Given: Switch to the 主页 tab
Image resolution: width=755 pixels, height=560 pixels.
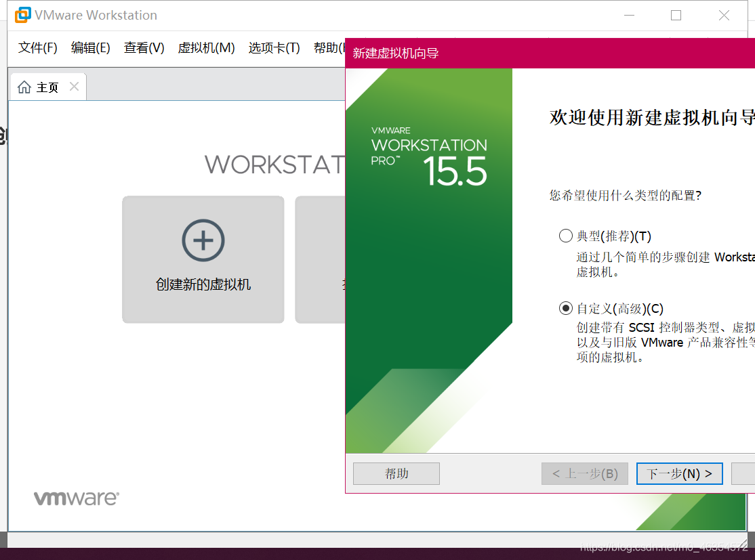Looking at the screenshot, I should click(47, 87).
